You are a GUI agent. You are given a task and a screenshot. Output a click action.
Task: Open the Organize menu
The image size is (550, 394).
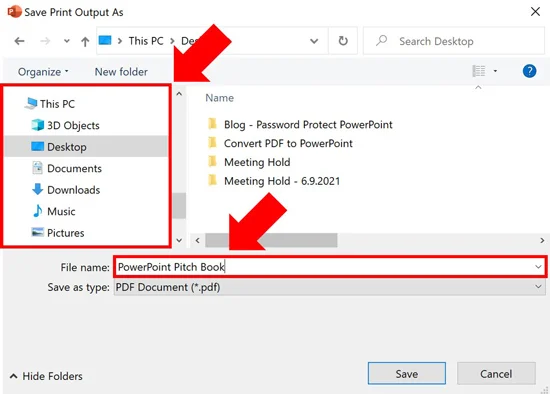coord(43,72)
